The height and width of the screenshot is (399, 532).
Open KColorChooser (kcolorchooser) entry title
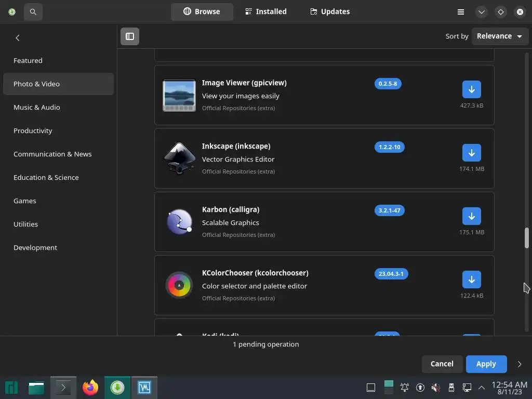click(x=255, y=273)
